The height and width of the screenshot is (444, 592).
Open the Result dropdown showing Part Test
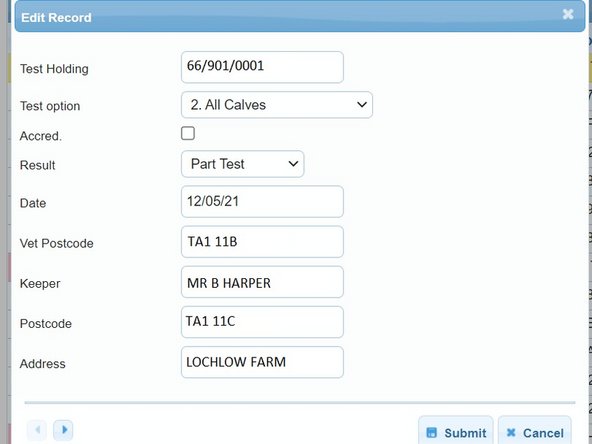(242, 164)
